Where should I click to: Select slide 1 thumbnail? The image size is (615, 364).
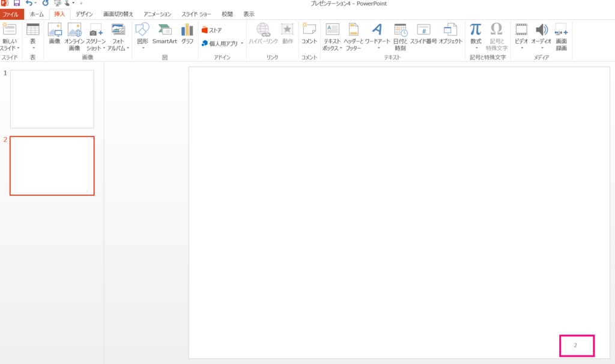[52, 99]
